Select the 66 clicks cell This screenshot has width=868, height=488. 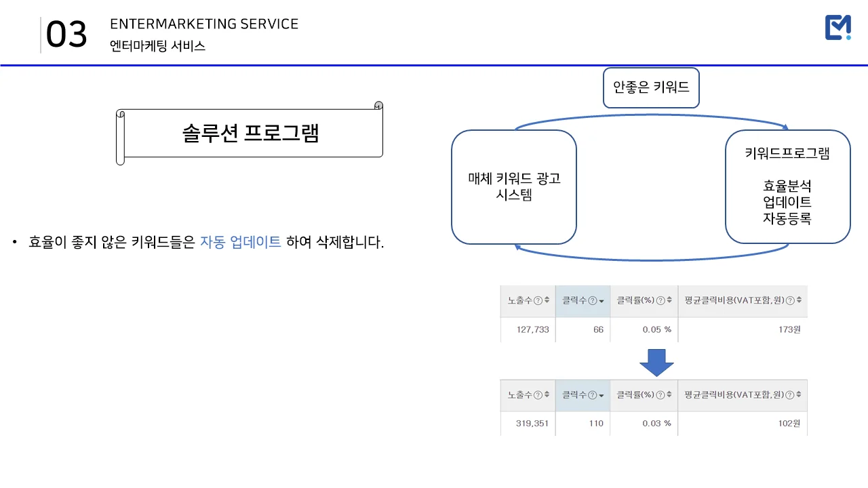pyautogui.click(x=583, y=330)
